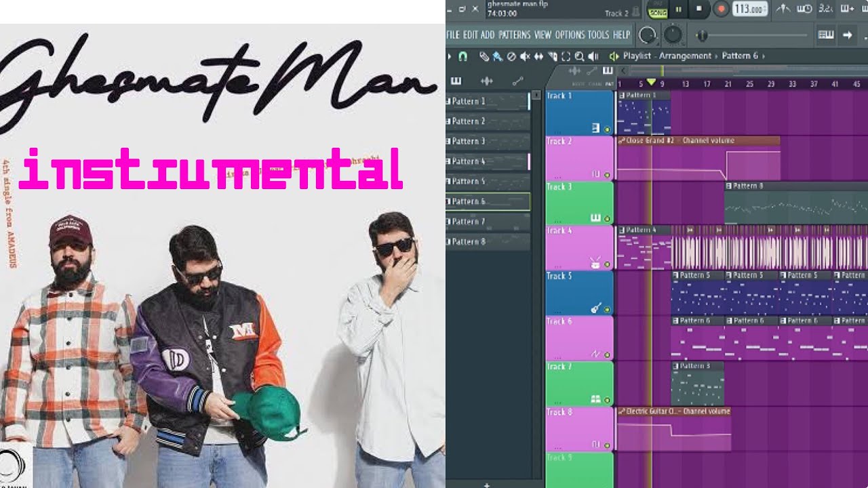Viewport: 868px width, 488px height.
Task: Click typing keyboard to piano icon
Action: click(x=826, y=35)
